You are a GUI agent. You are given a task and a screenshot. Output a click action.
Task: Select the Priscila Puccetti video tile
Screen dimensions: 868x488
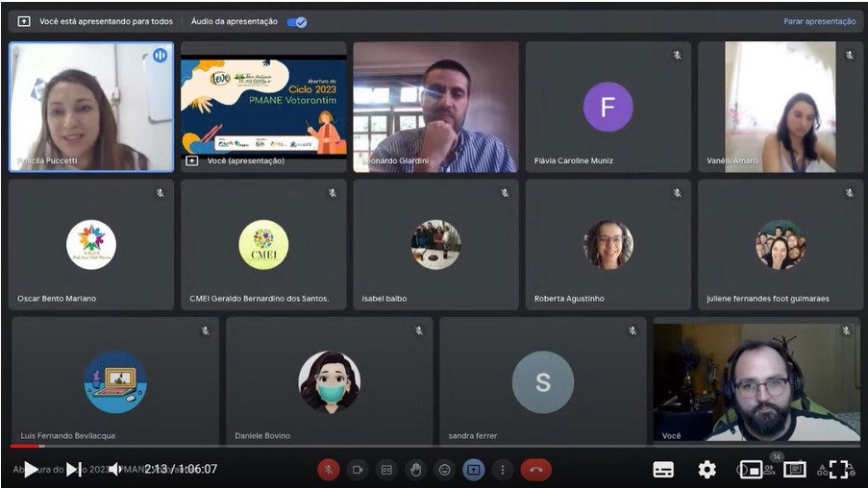(91, 107)
